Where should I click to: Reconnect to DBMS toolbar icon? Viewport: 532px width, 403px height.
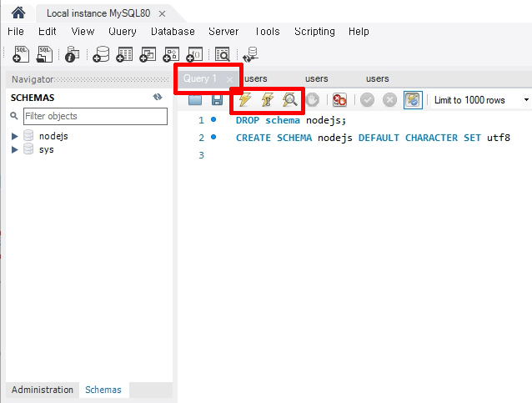[251, 54]
